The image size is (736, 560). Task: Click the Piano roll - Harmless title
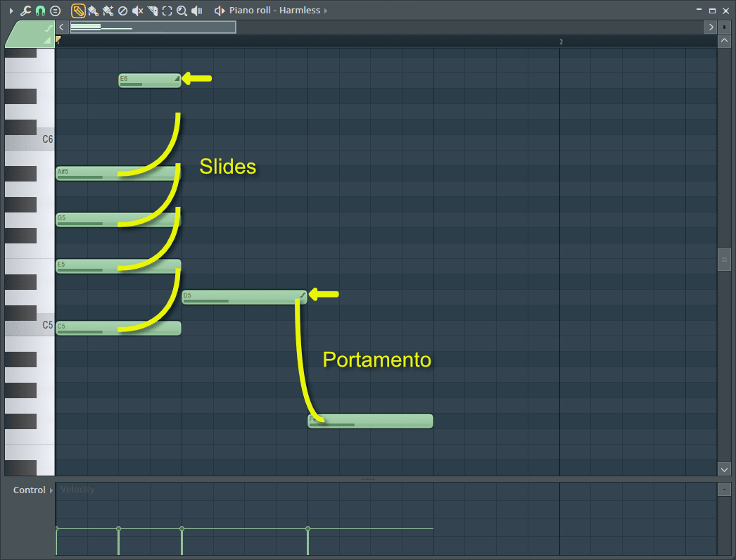click(x=274, y=11)
